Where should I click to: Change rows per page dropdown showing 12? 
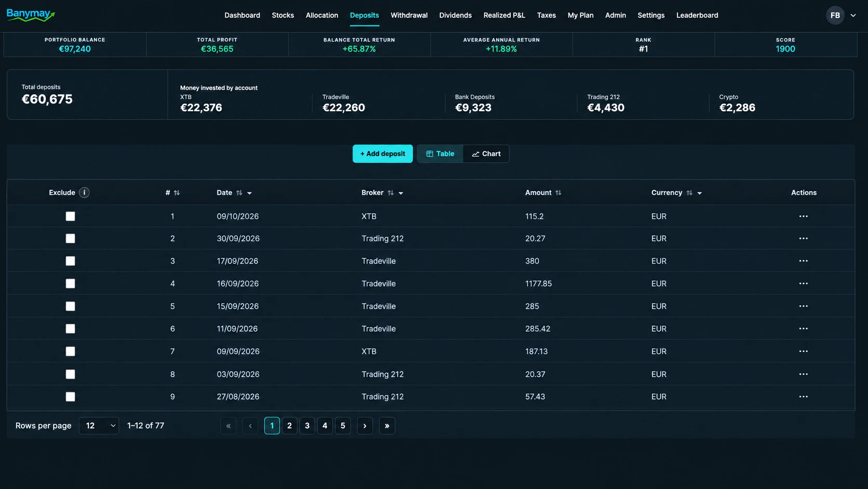tap(99, 426)
